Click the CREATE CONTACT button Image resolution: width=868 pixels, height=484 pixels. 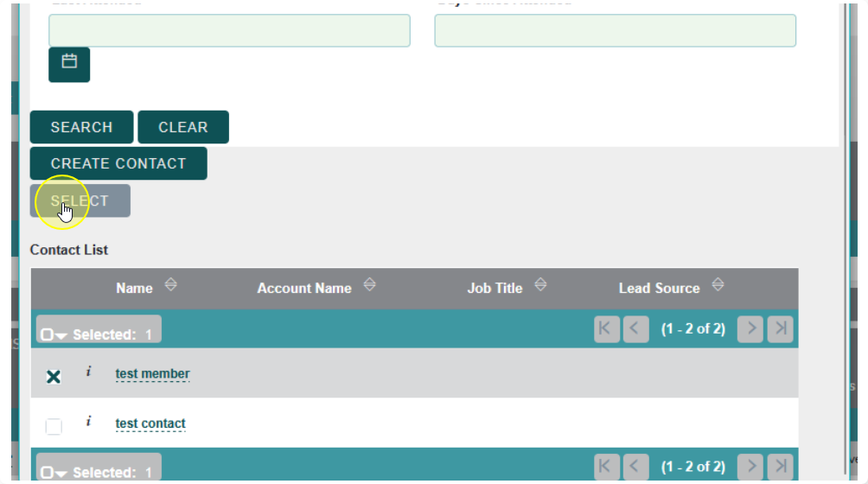pos(118,163)
